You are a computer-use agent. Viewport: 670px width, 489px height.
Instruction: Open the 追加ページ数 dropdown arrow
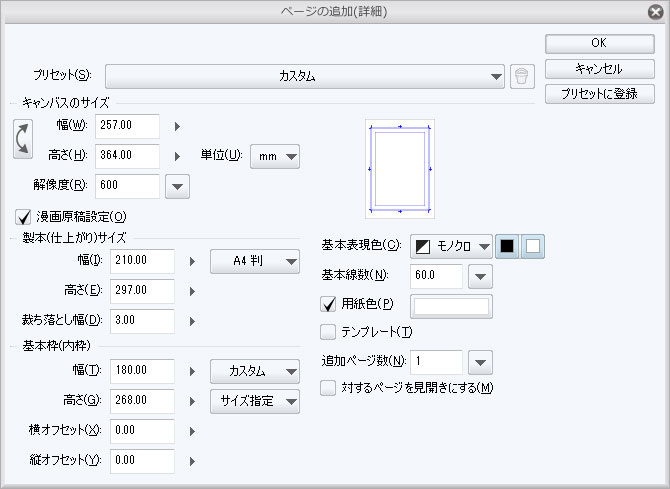click(x=480, y=362)
